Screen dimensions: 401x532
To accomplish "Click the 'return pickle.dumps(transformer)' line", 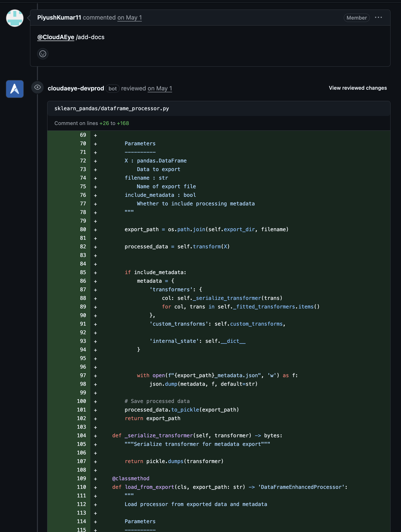I will tap(174, 461).
